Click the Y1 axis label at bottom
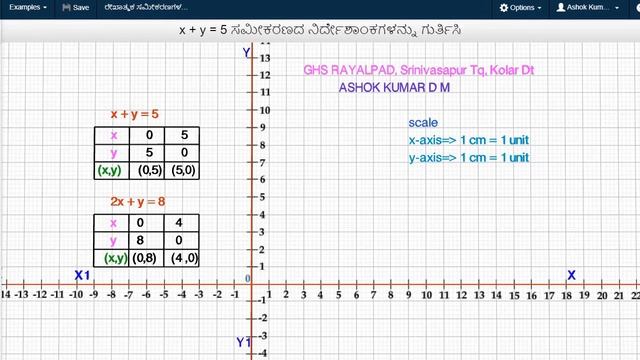This screenshot has height=360, width=640. click(244, 342)
